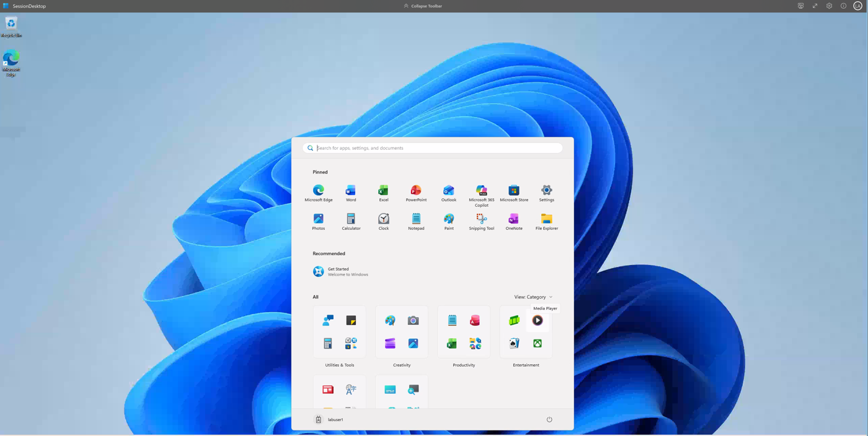
Task: Open the chat person icon in Utilities & Tools
Action: (x=328, y=321)
